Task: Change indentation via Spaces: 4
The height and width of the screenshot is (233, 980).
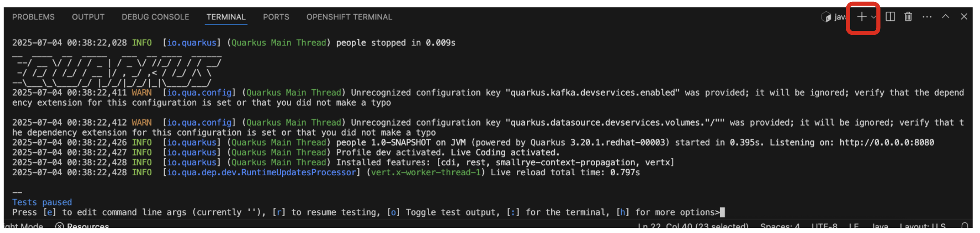Action: (780, 226)
